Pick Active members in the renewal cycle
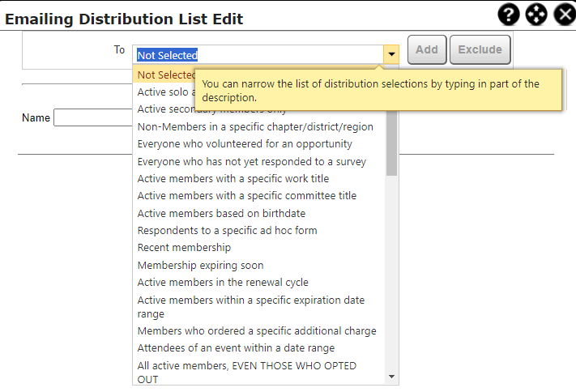Image resolution: width=576 pixels, height=392 pixels. click(x=259, y=283)
